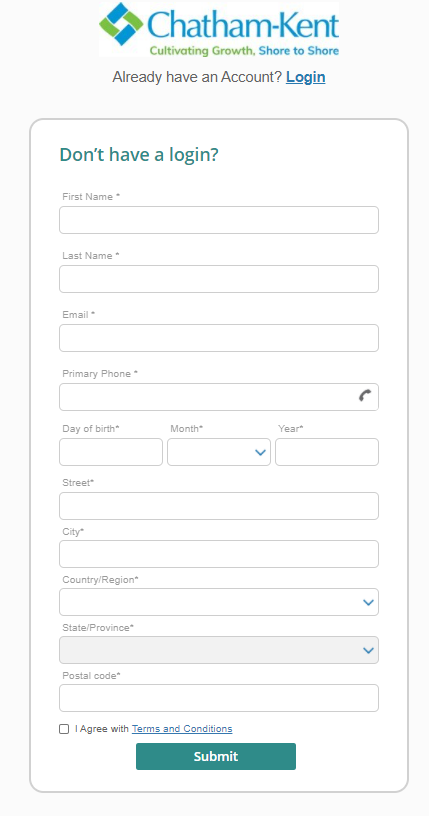Click the phone icon in Primary Phone
Image resolution: width=429 pixels, height=816 pixels.
[x=365, y=396]
